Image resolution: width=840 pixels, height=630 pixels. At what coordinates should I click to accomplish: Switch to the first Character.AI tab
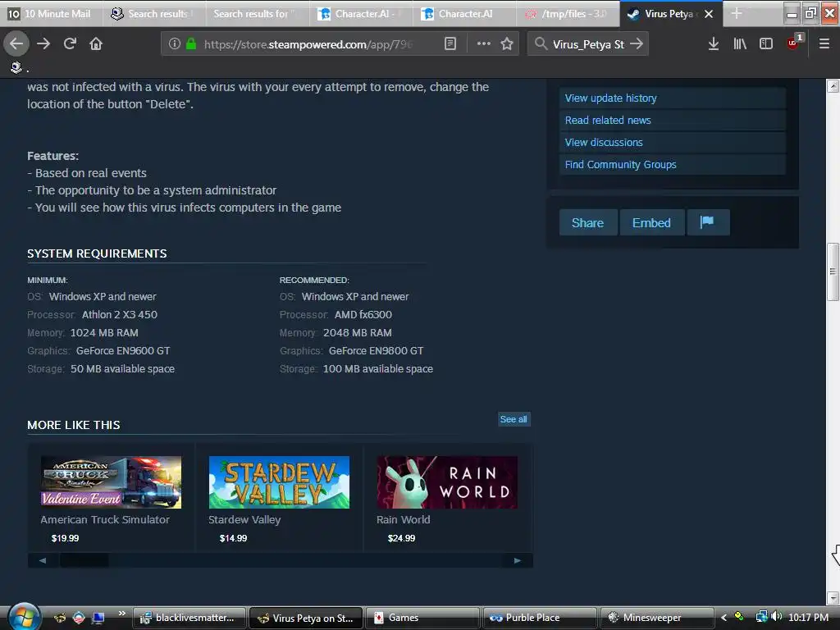[x=361, y=14]
